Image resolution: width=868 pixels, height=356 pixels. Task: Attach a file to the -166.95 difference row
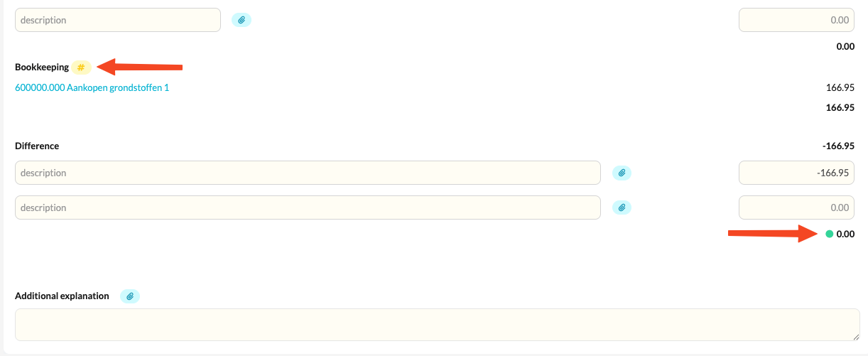(622, 173)
